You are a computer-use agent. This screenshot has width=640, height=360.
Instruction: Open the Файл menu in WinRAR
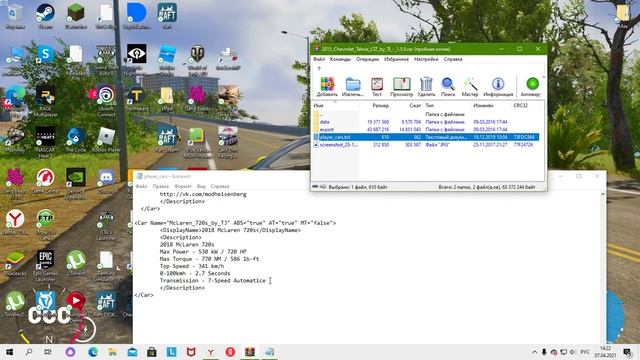tap(319, 59)
